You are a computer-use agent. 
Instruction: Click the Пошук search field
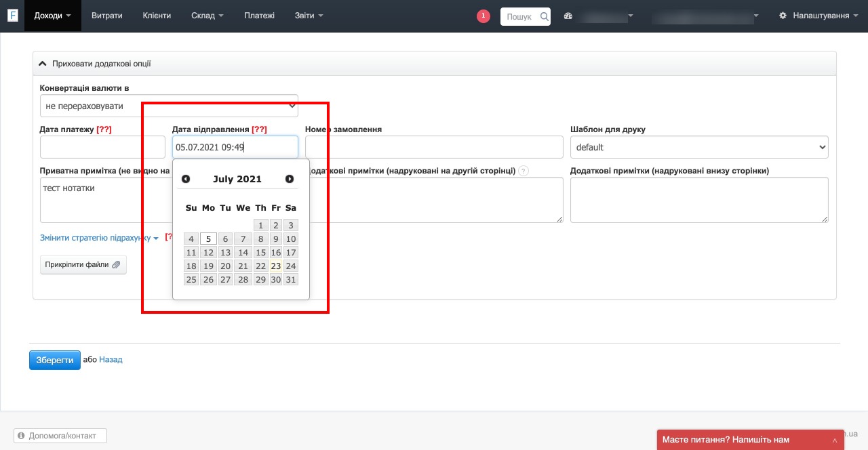click(x=526, y=16)
